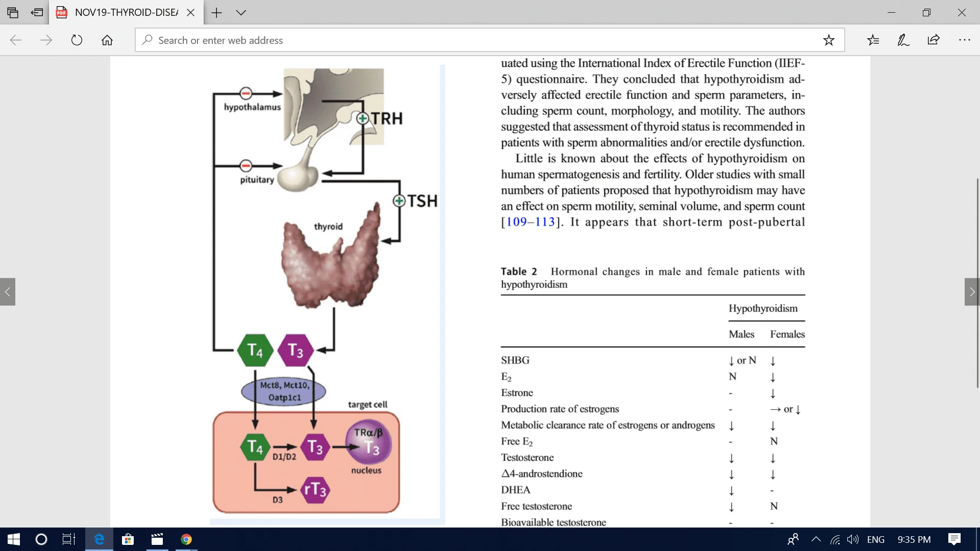980x551 pixels.
Task: Close the NOV19-THYROID-DISEASE tab
Action: point(190,12)
